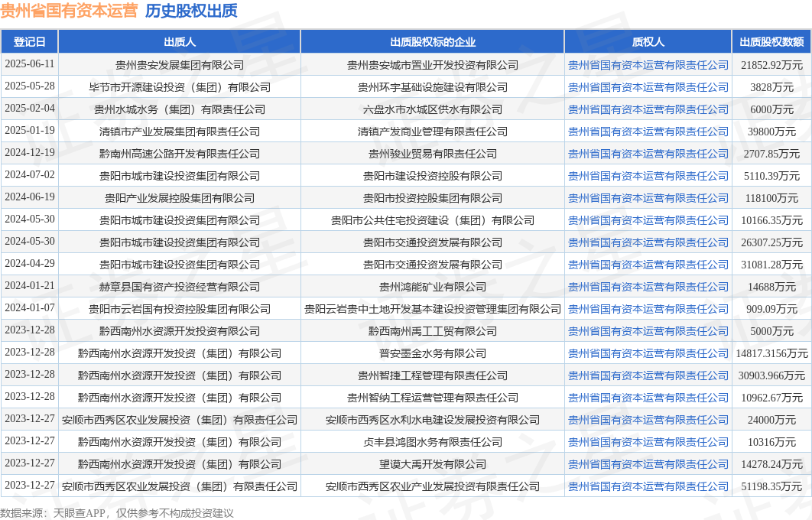812x520 pixels.
Task: Click the amount 10166.35万元
Action: (x=771, y=220)
